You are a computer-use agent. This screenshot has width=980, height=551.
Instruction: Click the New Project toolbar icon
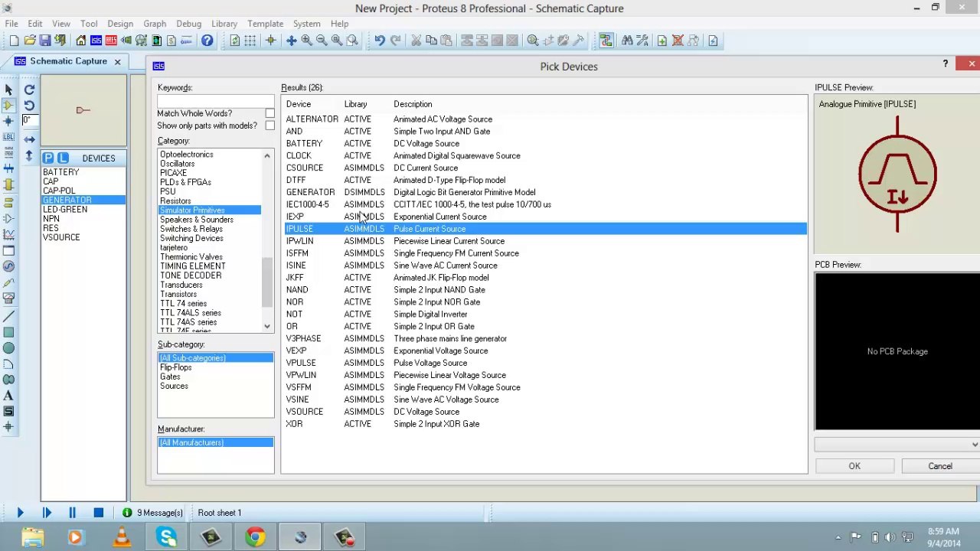tap(14, 41)
